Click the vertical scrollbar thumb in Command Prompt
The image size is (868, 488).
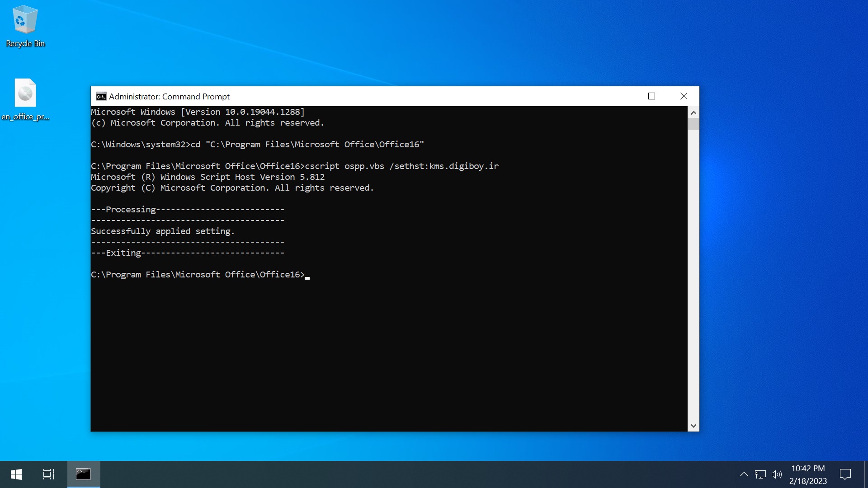(x=693, y=124)
